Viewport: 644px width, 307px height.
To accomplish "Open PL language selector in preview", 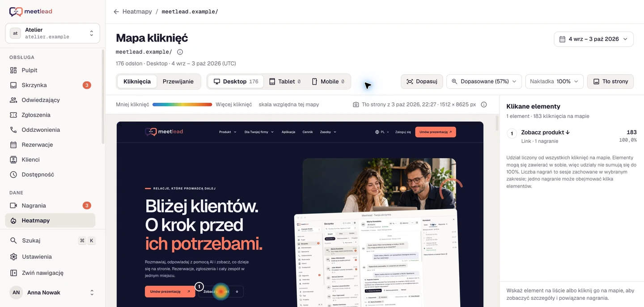I will coord(382,132).
